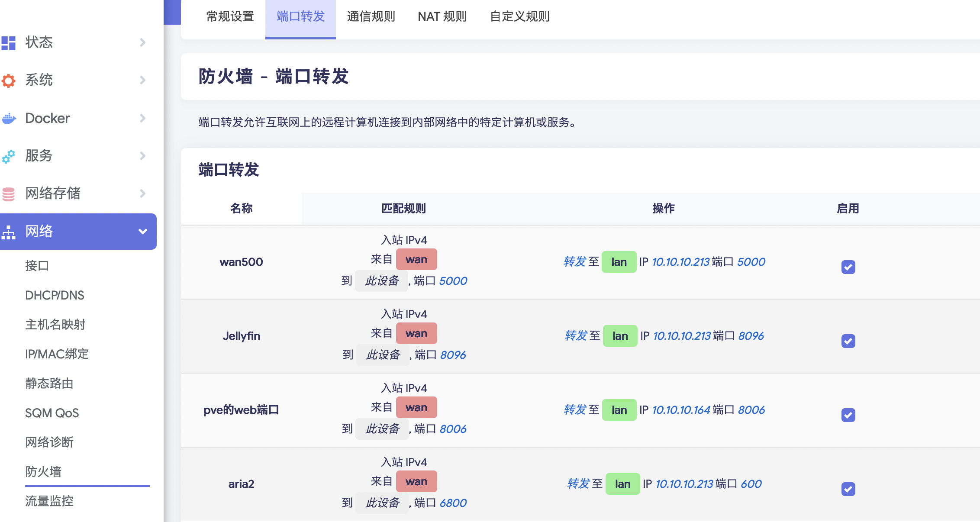The width and height of the screenshot is (980, 522).
Task: Open the IP/MAC绑定 submenu item
Action: tap(57, 354)
